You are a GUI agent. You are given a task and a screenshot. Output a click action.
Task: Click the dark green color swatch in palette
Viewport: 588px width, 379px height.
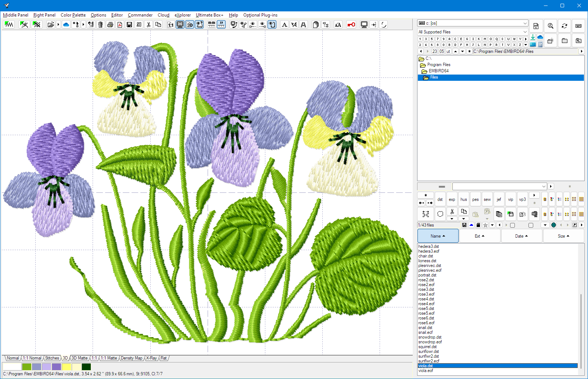(86, 367)
